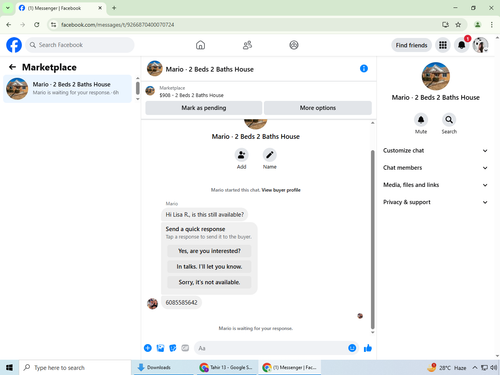Image resolution: width=500 pixels, height=375 pixels.
Task: Open the Friends icon in top navigation
Action: coord(247,45)
